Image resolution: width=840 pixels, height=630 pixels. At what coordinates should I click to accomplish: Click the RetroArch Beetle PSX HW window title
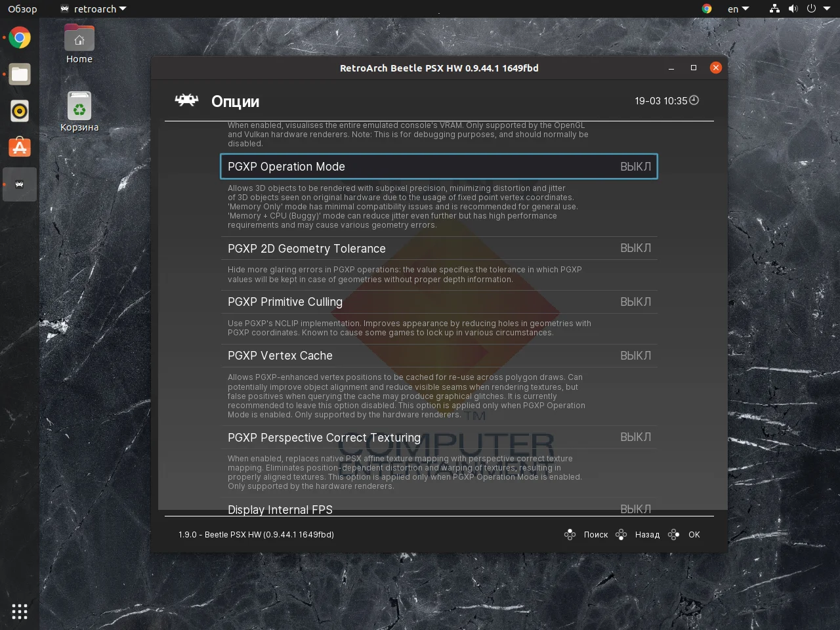pyautogui.click(x=439, y=68)
